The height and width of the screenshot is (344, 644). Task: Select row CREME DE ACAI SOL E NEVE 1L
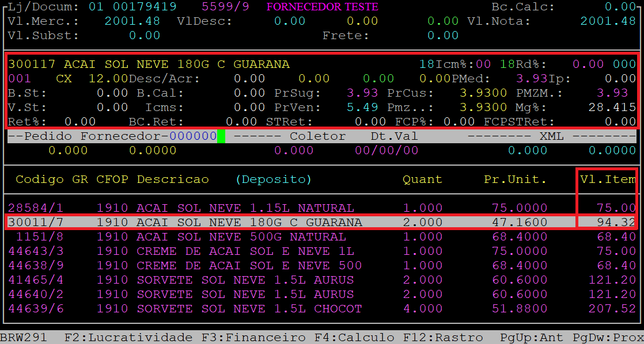click(321, 251)
